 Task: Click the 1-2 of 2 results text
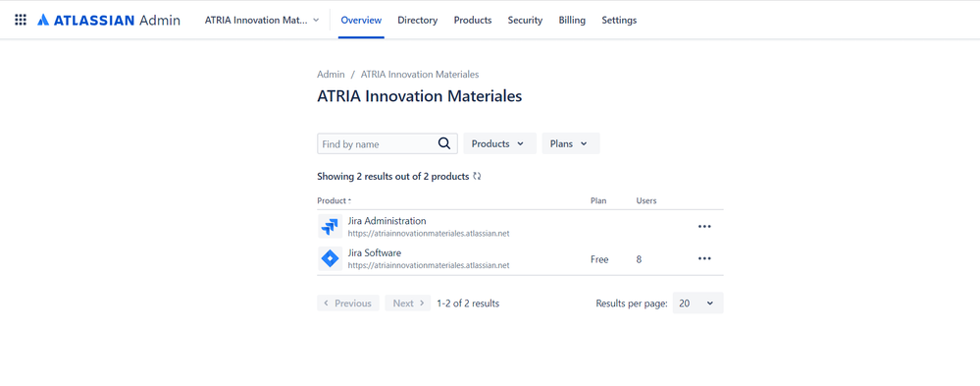[x=468, y=303]
